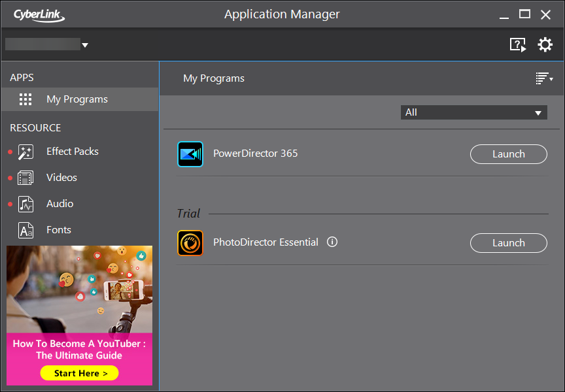Click the blurred account name field
Image resolution: width=565 pixels, height=392 pixels.
pos(43,44)
